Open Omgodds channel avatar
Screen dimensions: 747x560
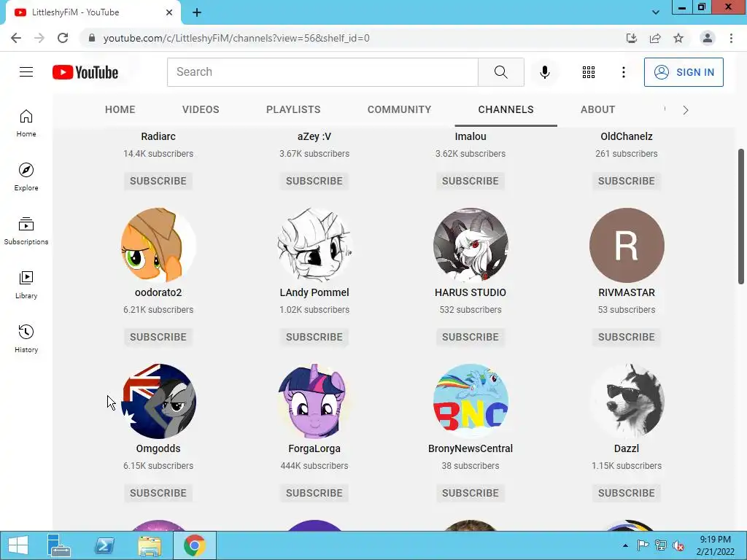click(x=158, y=401)
